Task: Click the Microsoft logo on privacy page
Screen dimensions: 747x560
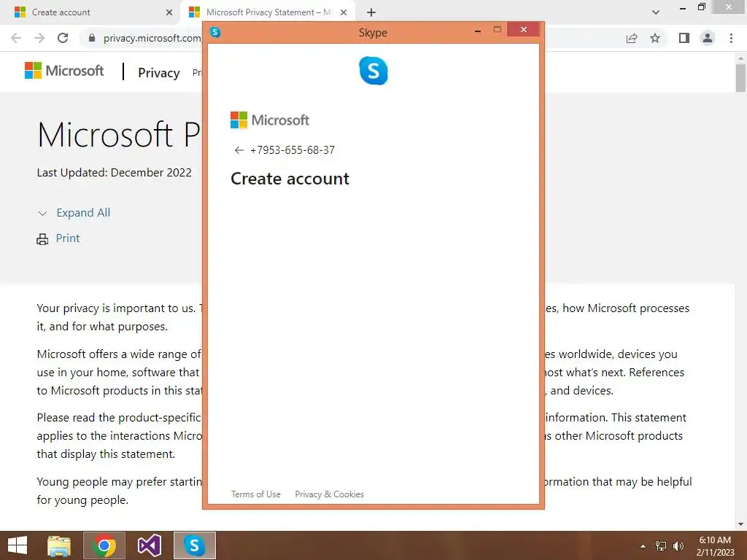Action: point(64,71)
